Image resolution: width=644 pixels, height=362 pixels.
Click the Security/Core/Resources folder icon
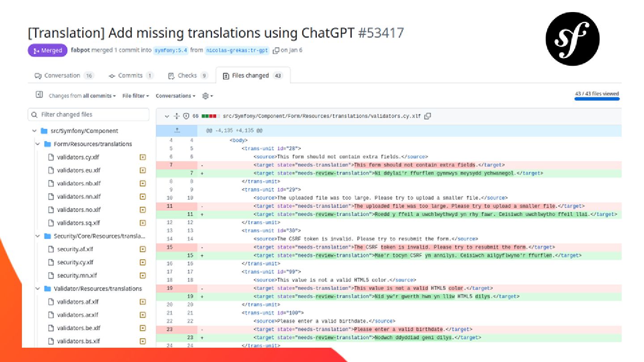(47, 236)
